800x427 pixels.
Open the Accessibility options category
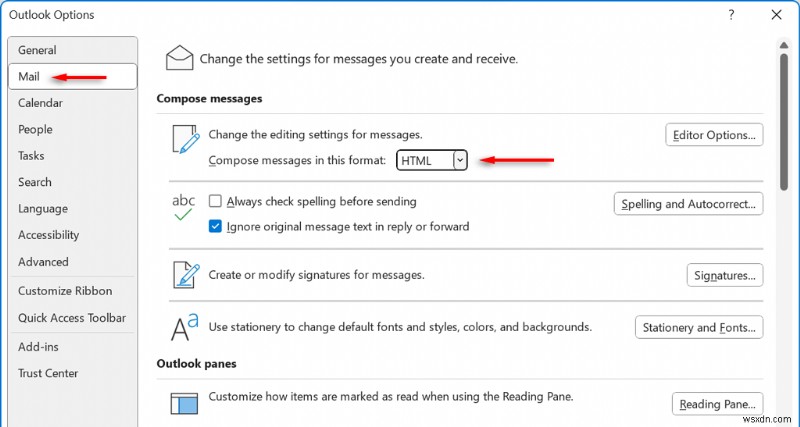(x=72, y=235)
